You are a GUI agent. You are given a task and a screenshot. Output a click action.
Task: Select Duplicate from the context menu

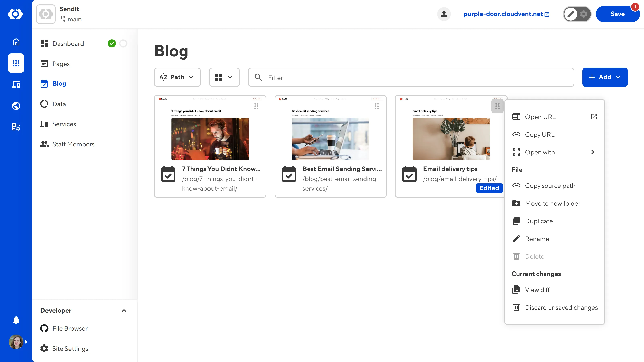(539, 221)
